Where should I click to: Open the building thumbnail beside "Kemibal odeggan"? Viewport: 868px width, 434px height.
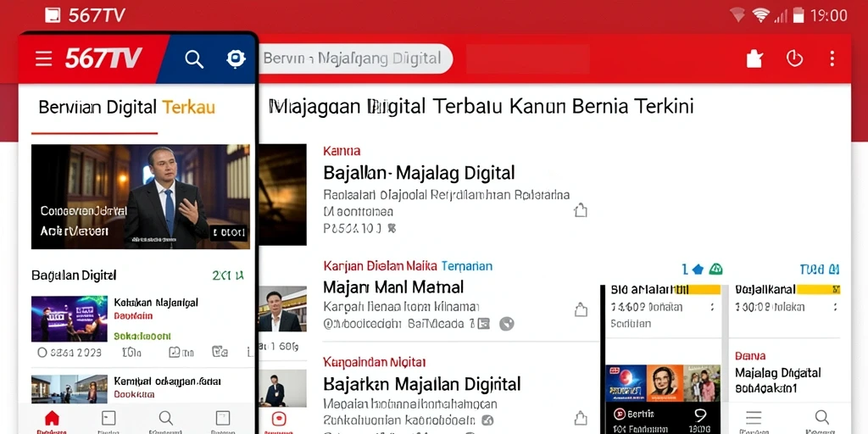pyautogui.click(x=70, y=389)
